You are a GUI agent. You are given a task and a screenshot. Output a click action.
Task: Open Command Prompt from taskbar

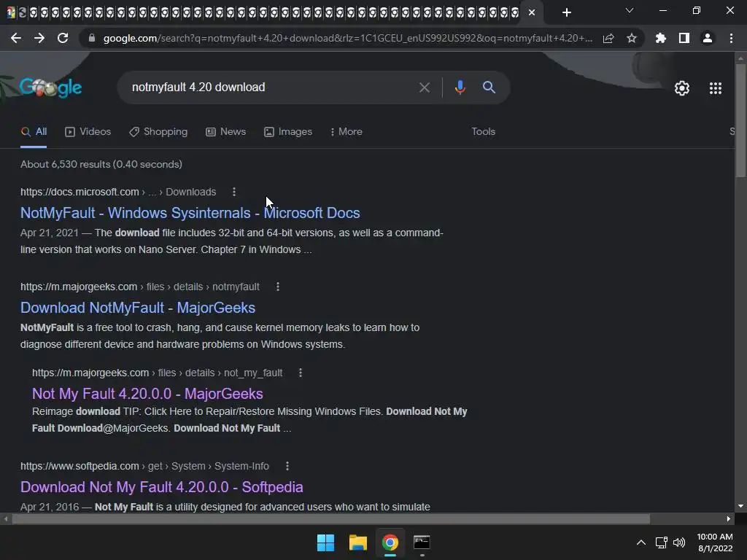point(422,542)
